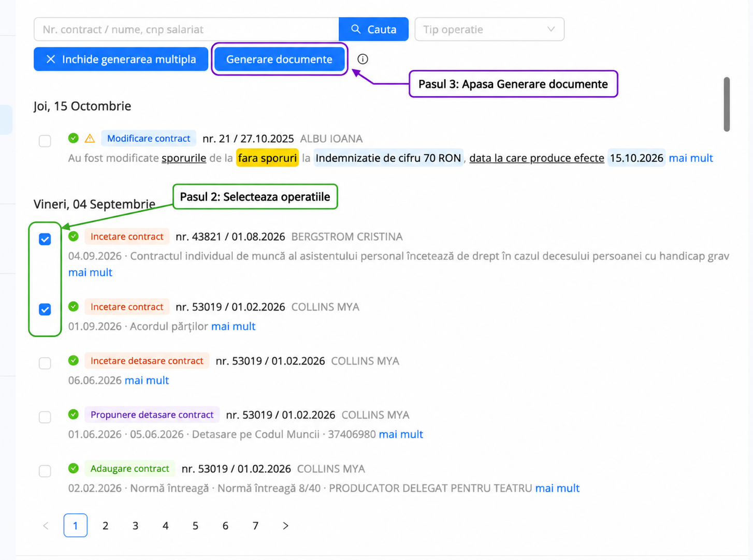Open page 2 of results
This screenshot has width=753, height=560.
pyautogui.click(x=105, y=526)
